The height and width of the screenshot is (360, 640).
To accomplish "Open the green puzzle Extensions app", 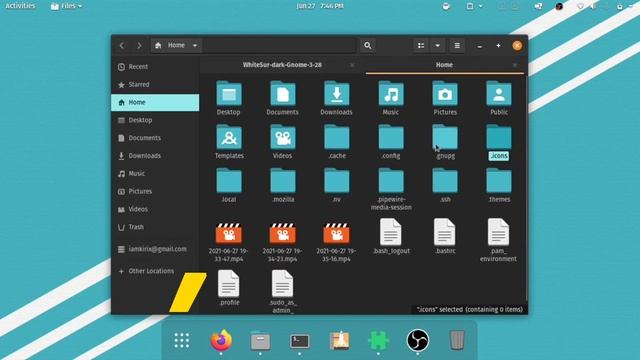I will click(378, 340).
